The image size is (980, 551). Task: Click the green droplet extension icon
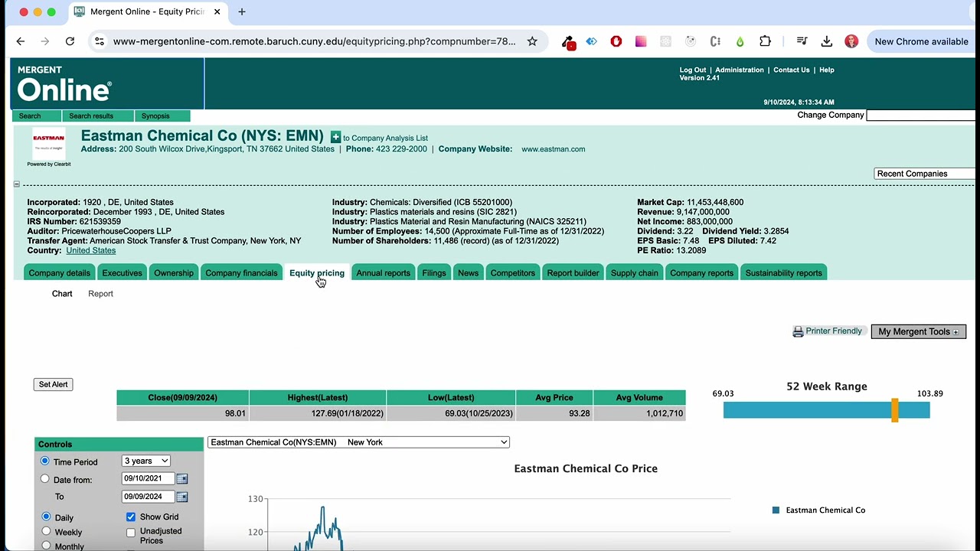point(740,41)
